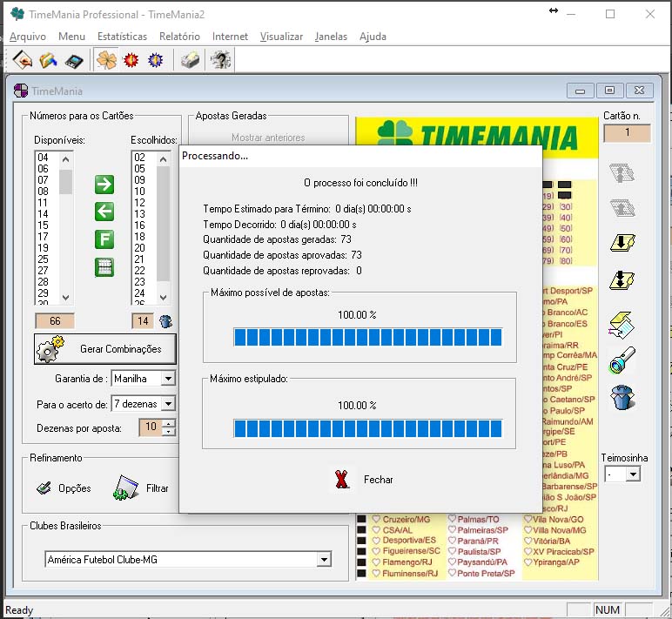
Task: Open the Janelas menu
Action: 331,37
